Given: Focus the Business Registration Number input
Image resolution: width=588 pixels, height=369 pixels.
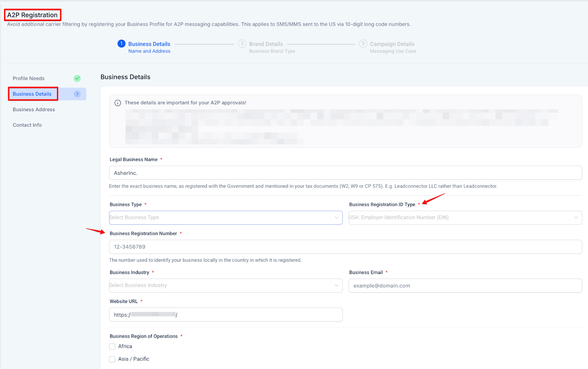Looking at the screenshot, I should (x=345, y=247).
